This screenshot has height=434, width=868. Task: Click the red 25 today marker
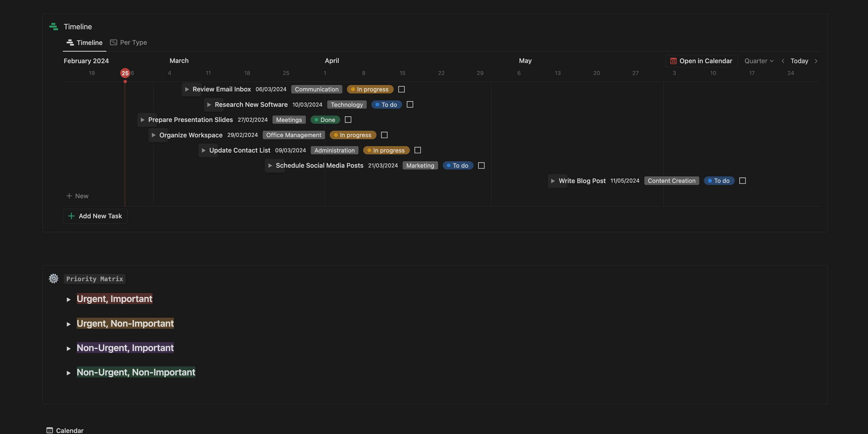125,73
